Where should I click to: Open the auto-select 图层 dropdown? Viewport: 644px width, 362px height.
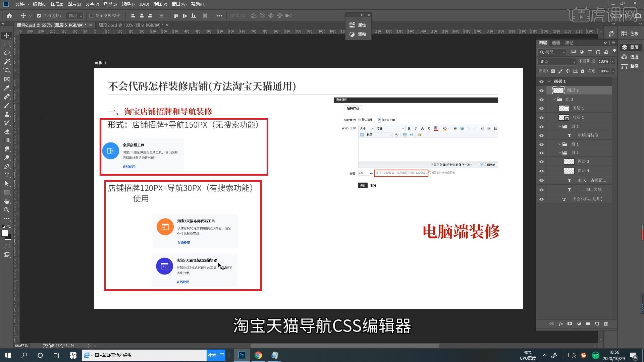[x=74, y=16]
